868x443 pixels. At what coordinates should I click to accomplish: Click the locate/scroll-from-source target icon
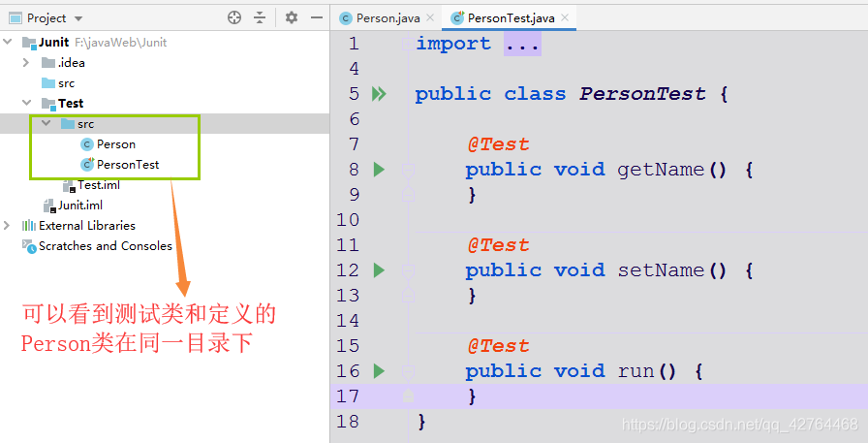click(x=234, y=17)
